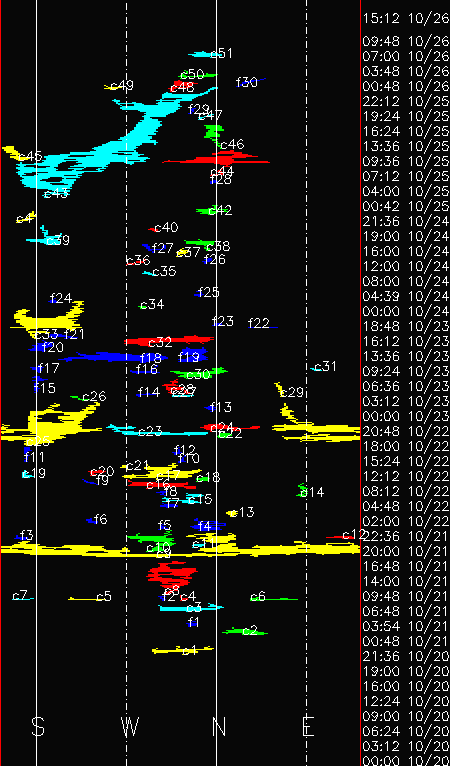Click the f30 blue feature label
This screenshot has height=766, width=450.
(x=246, y=82)
